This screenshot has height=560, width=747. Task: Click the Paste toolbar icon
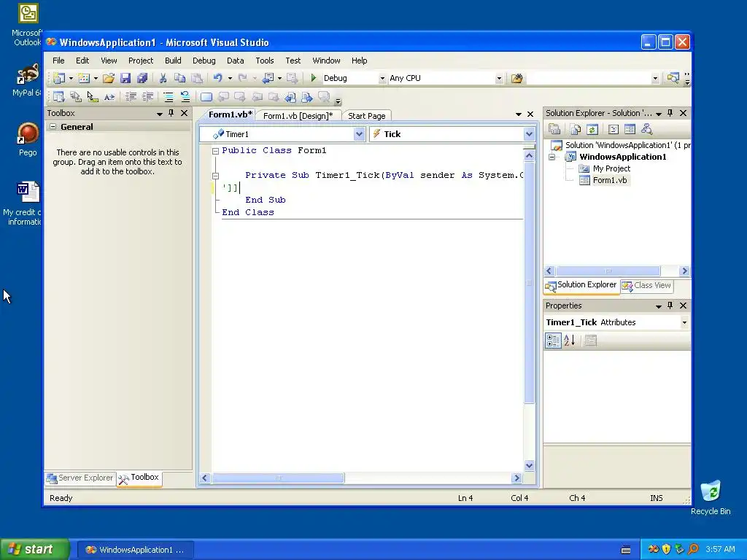[x=197, y=78]
